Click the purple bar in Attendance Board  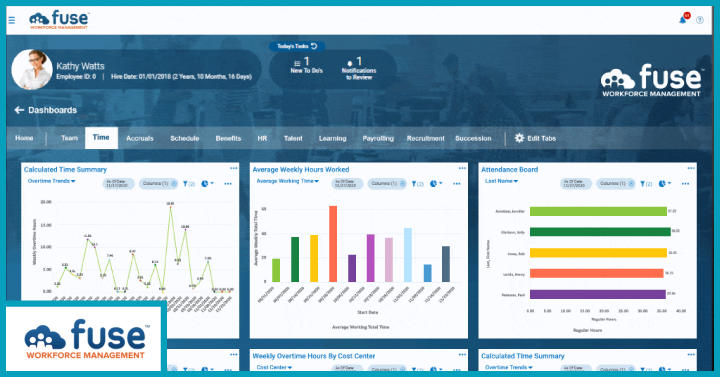598,294
